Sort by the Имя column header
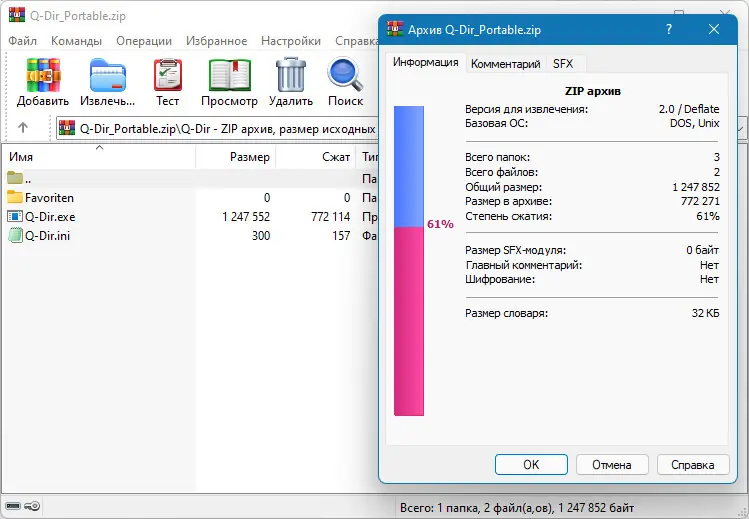 tap(98, 157)
